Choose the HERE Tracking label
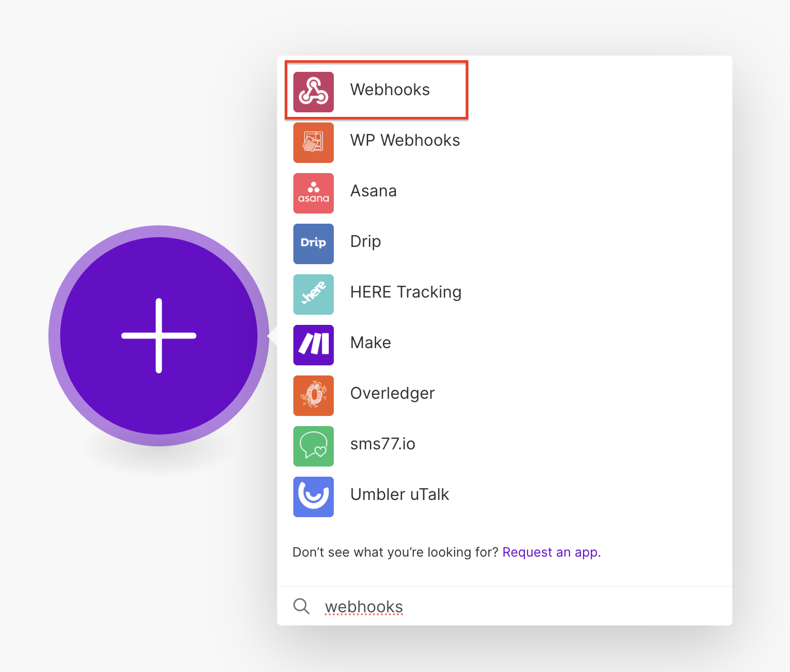 tap(406, 292)
